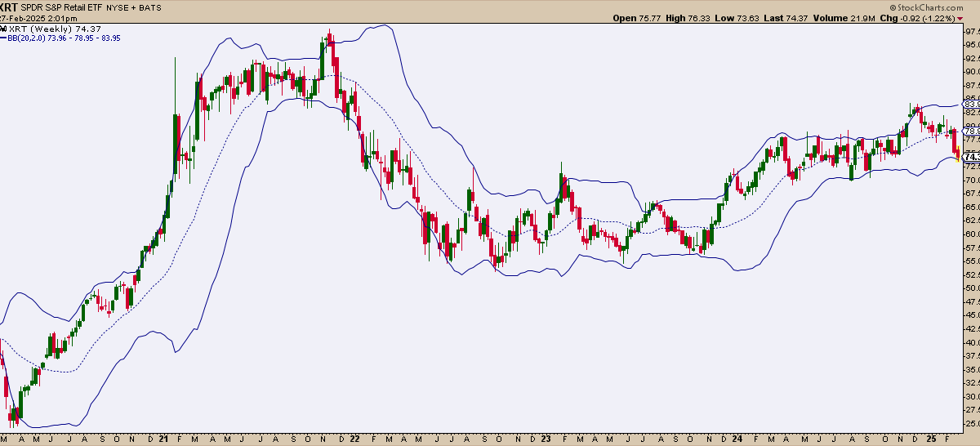Click the Open 75.77 value
This screenshot has height=446, width=980.
pos(636,17)
